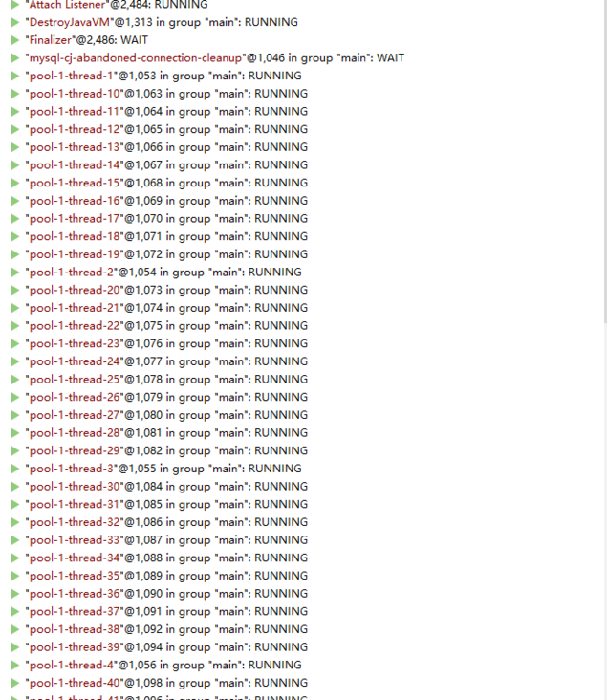Click green arrow icon beside pool-1-thread-25

point(14,380)
